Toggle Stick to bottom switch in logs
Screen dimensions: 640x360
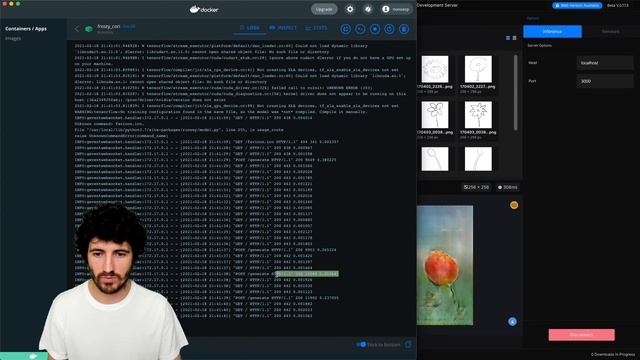click(x=361, y=344)
